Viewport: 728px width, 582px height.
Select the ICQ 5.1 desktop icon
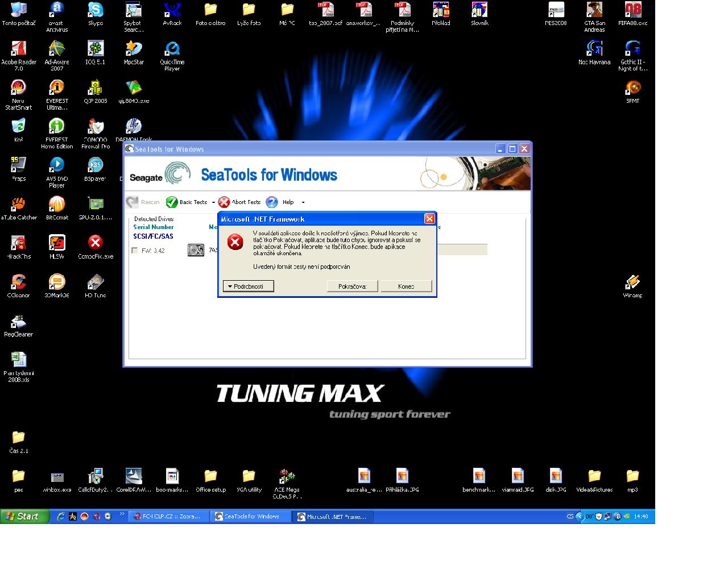(x=96, y=53)
